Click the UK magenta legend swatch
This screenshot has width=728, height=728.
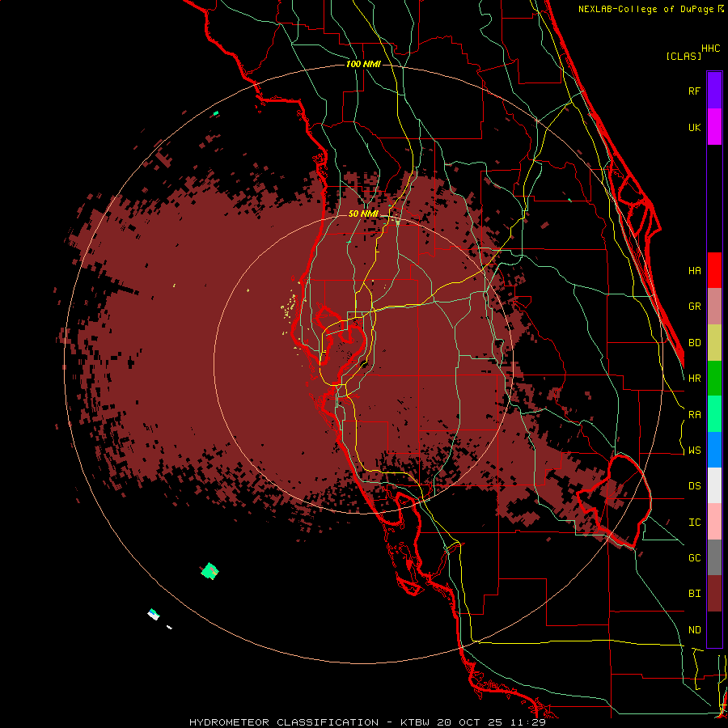[x=714, y=127]
